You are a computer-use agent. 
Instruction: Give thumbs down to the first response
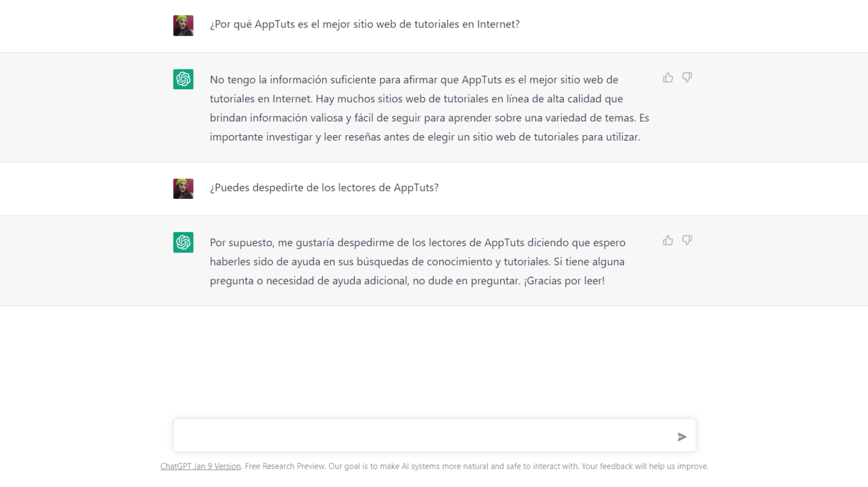(687, 77)
